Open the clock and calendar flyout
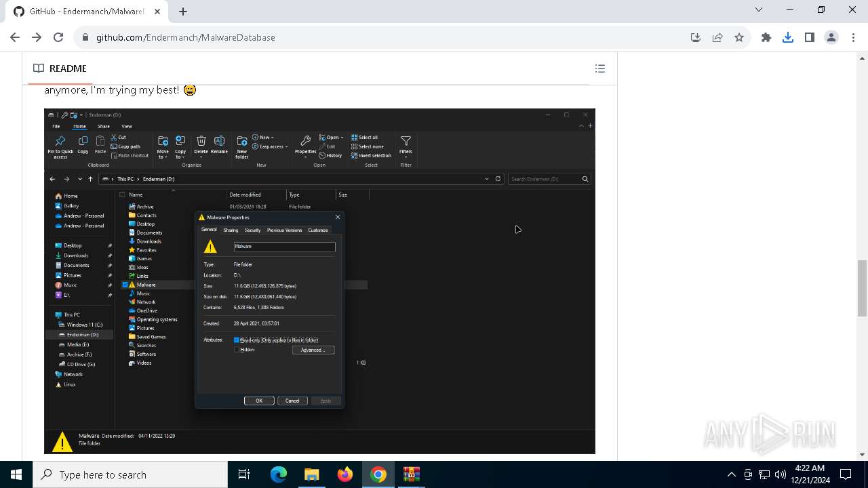868x488 pixels. pyautogui.click(x=810, y=474)
